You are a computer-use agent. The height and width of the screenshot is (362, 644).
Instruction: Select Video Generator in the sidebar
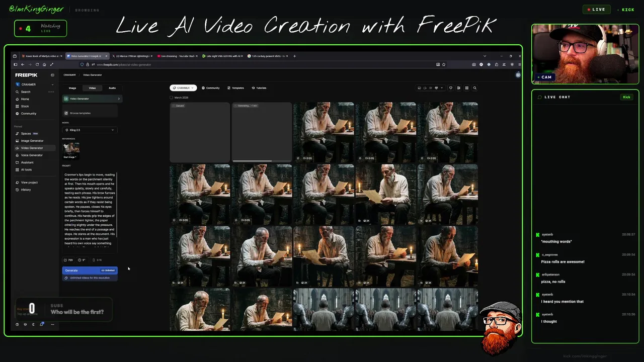pos(34,148)
